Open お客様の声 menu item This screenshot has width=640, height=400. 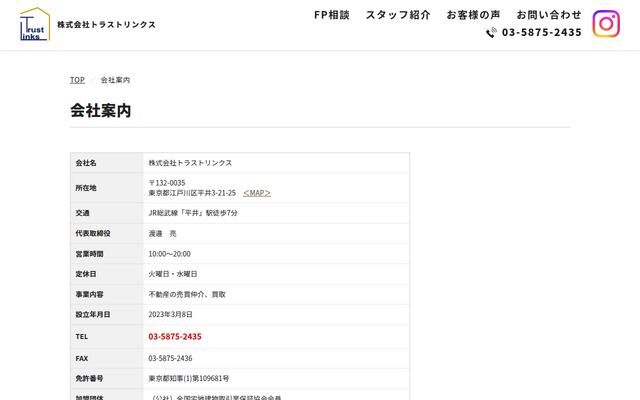pos(473,15)
